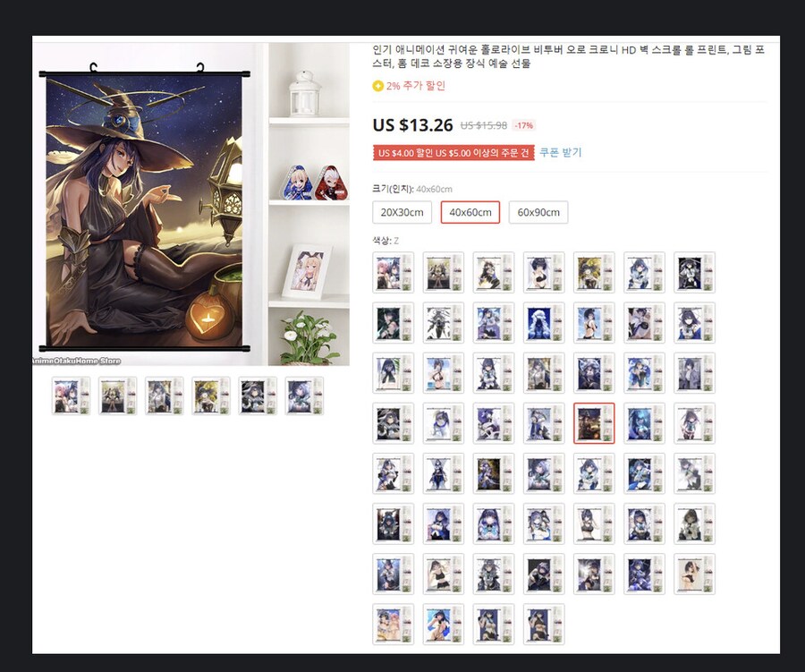Screen dimensions: 805x672
Task: Choose the last swatch in the second color row
Action: (x=695, y=323)
